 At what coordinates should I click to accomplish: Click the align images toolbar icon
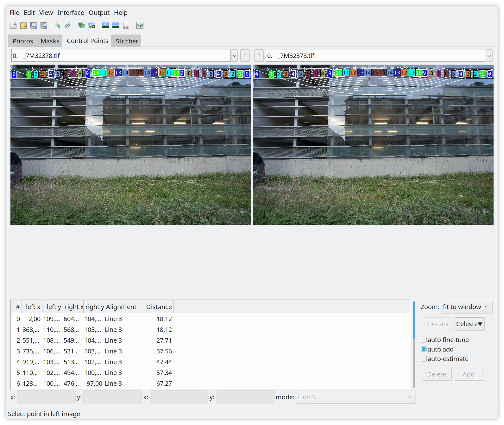tap(92, 25)
